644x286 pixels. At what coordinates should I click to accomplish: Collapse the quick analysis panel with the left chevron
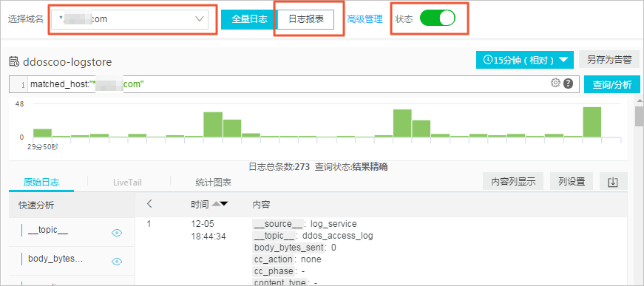pyautogui.click(x=149, y=203)
